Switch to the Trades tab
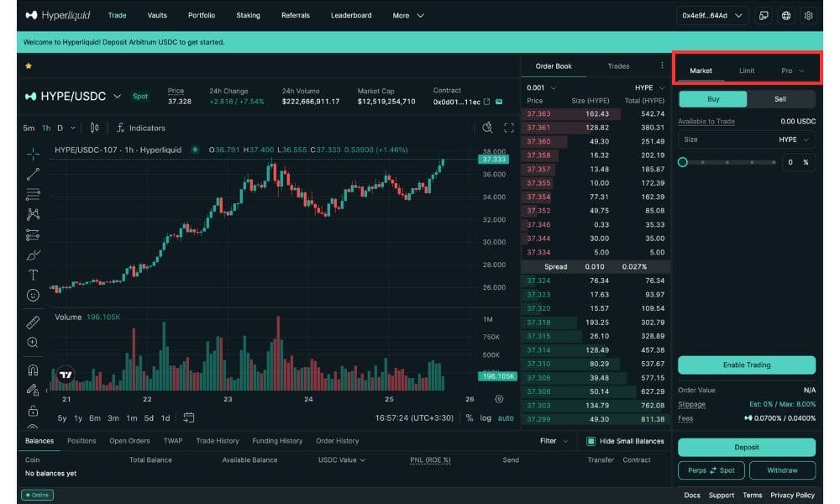The image size is (840, 504). coord(618,66)
